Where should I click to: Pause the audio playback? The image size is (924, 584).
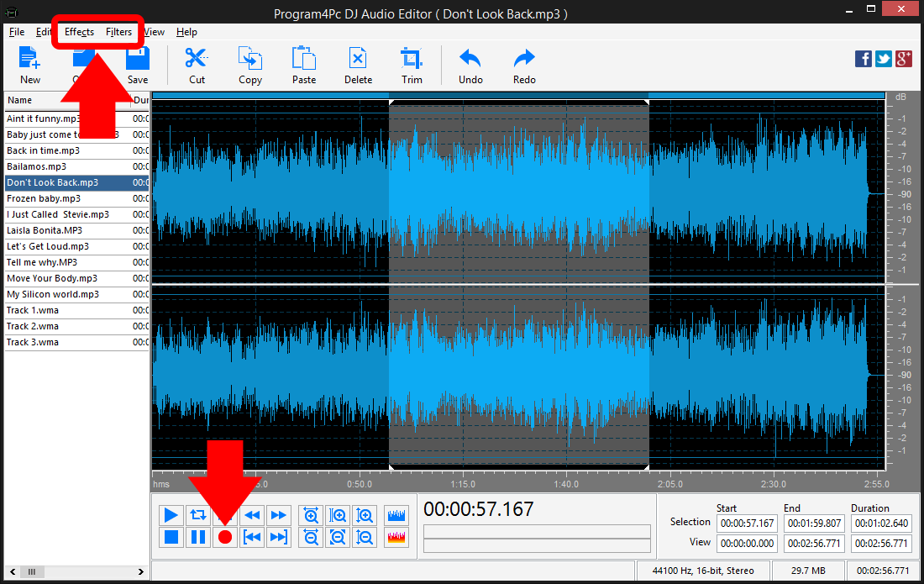197,537
